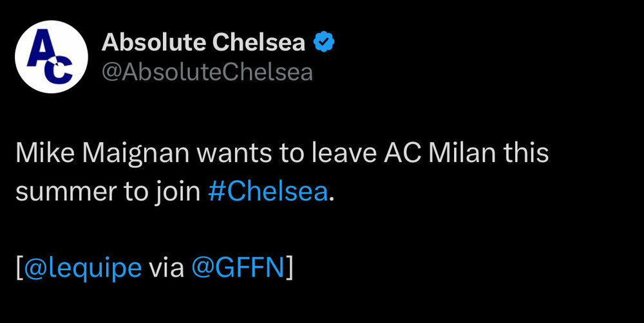Image resolution: width=644 pixels, height=323 pixels.
Task: Click the phrase 'summer to join'
Action: coord(108,192)
